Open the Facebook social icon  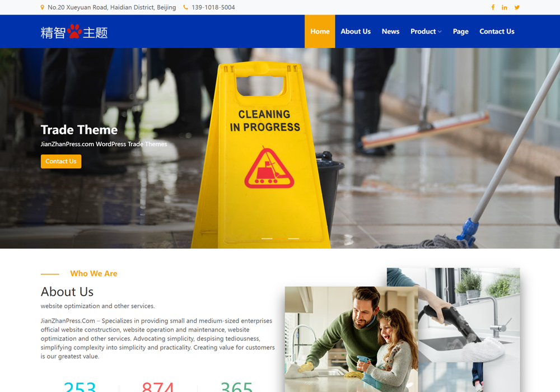[x=493, y=7]
